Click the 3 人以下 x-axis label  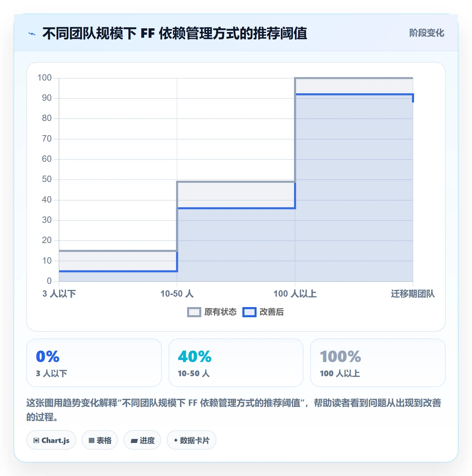(x=59, y=294)
